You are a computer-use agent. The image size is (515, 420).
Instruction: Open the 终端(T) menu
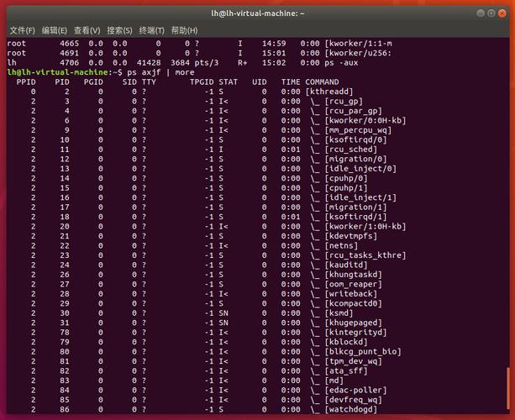point(152,30)
